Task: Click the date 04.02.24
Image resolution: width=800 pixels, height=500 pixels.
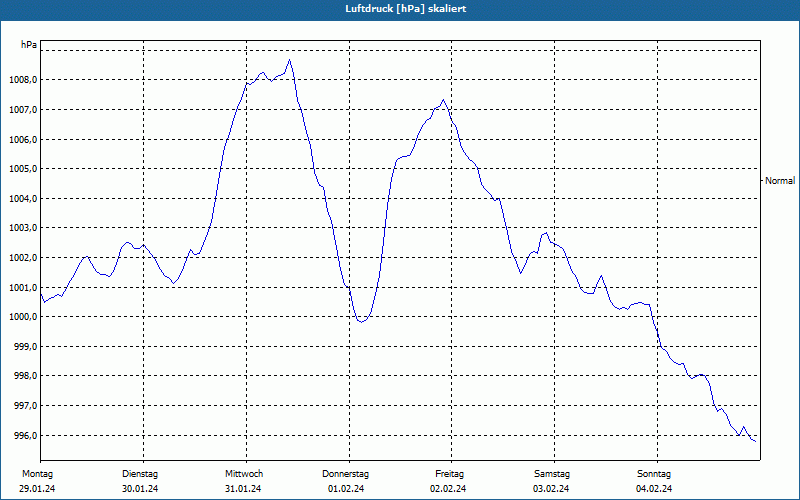Action: click(x=654, y=489)
